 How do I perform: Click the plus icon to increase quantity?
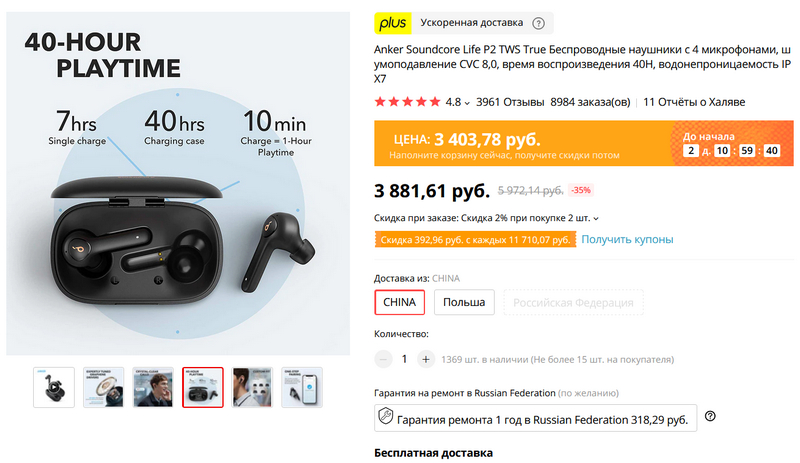tap(426, 359)
